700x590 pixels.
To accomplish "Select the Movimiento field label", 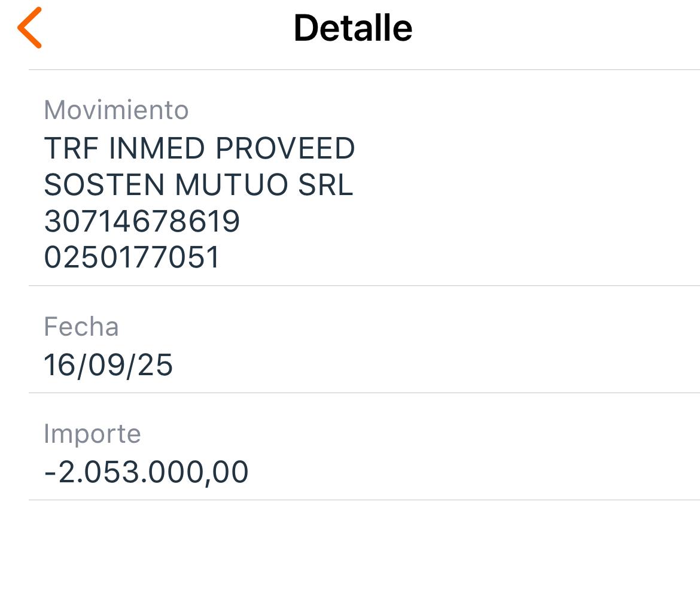I will [116, 110].
